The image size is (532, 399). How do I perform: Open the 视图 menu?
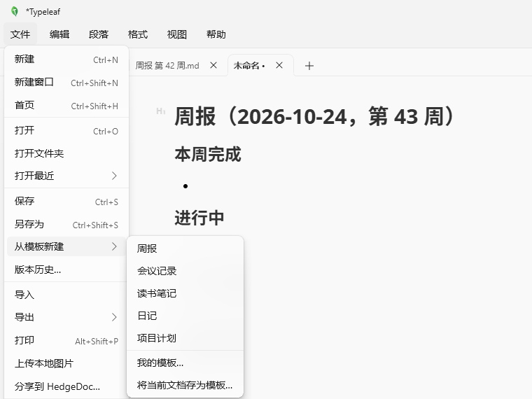177,34
